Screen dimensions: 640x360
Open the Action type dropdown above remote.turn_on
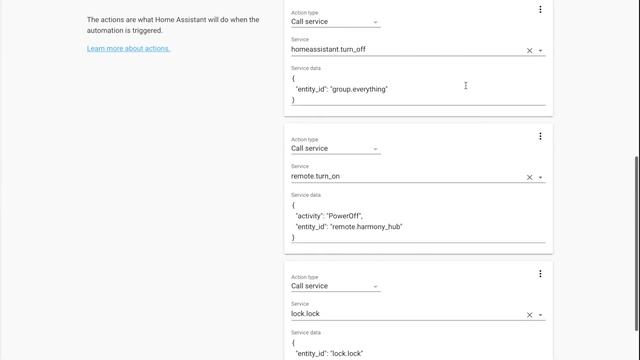click(336, 149)
